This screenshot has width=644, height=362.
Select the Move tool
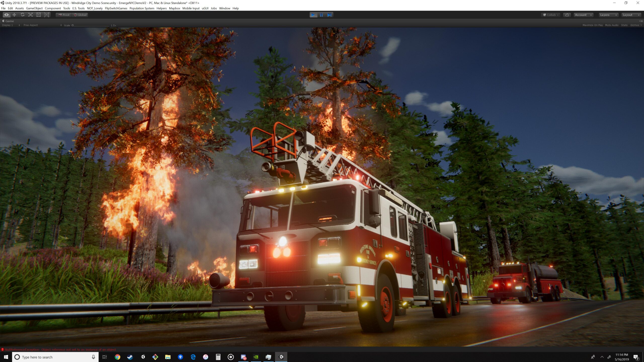click(14, 15)
